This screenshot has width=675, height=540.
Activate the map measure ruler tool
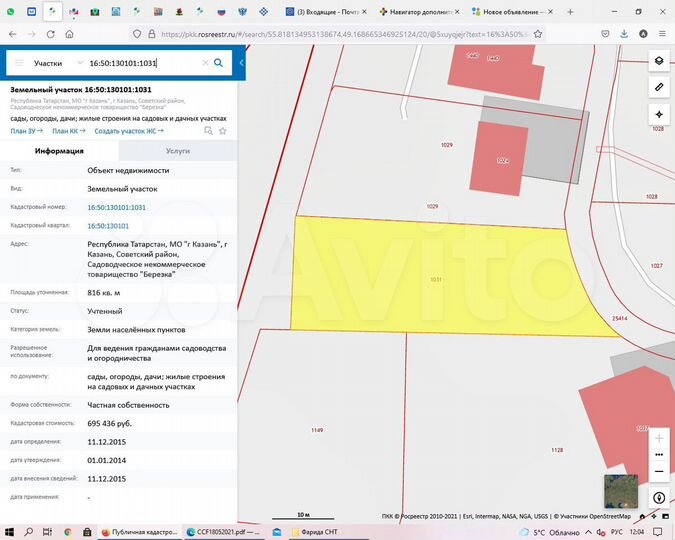coord(659,87)
